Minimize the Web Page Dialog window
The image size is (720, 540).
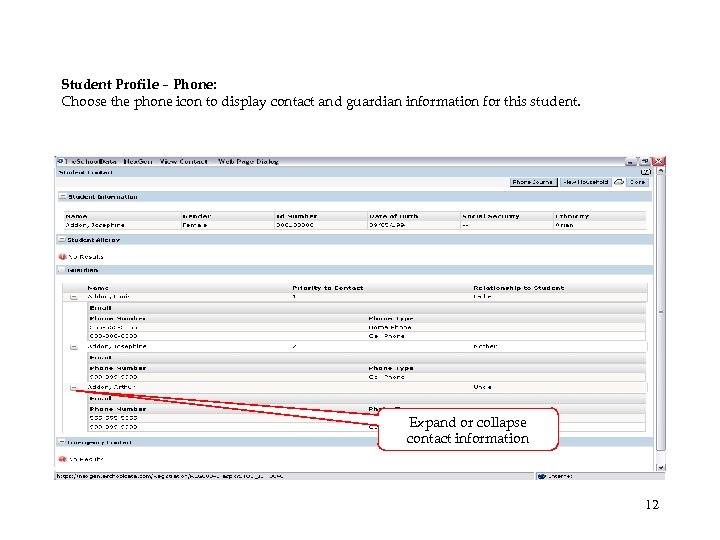[x=631, y=162]
